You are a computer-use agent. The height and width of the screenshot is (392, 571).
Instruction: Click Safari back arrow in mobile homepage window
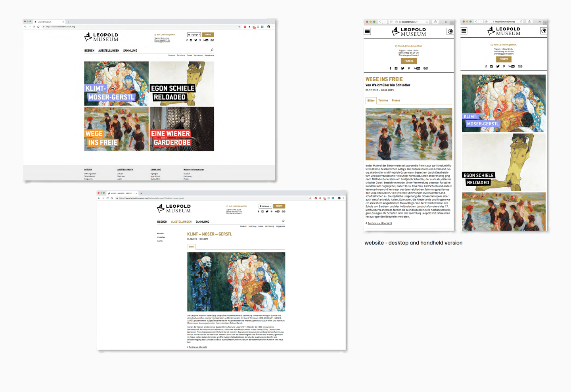click(476, 21)
